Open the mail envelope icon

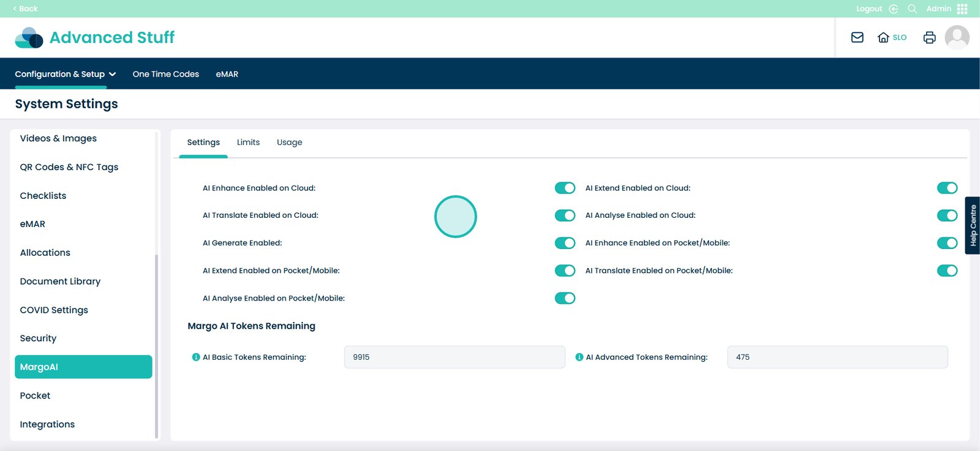pos(857,37)
